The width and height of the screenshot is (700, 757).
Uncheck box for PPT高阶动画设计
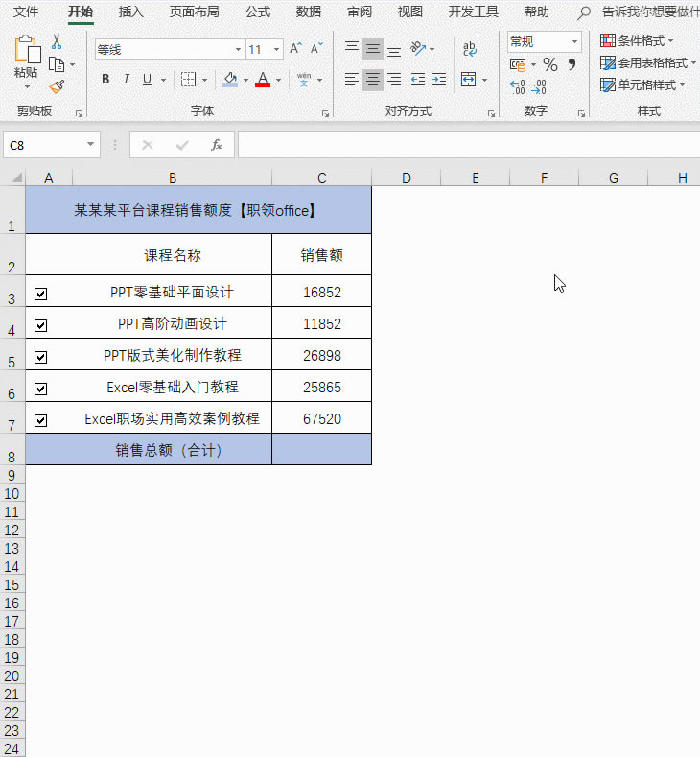coord(41,325)
